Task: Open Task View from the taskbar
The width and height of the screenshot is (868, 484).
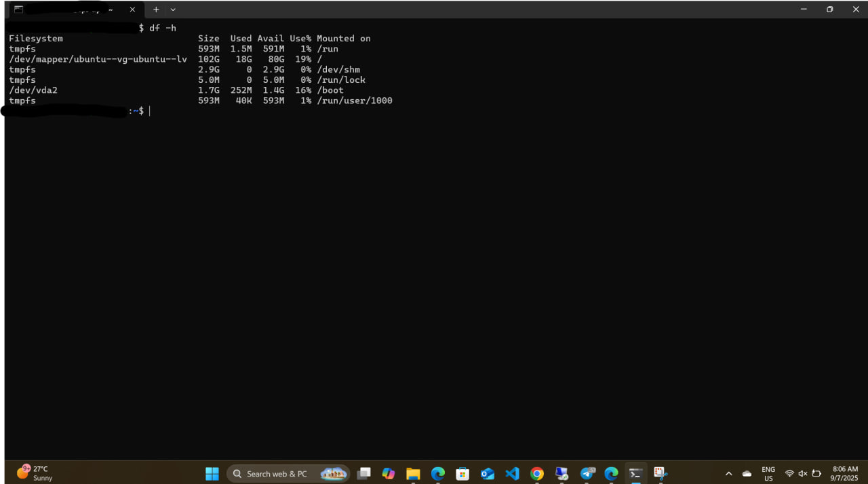Action: tap(364, 473)
